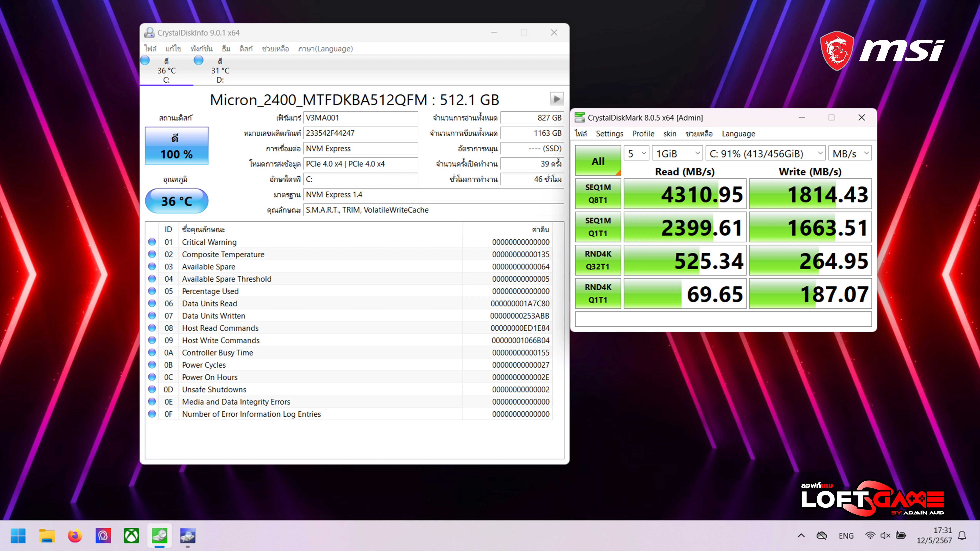The image size is (980, 551).
Task: Click the 100% health status box
Action: 177,146
